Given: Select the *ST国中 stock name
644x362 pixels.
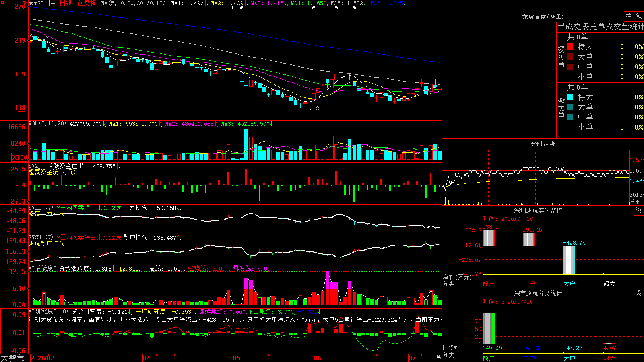Looking at the screenshot, I should click(x=45, y=3).
